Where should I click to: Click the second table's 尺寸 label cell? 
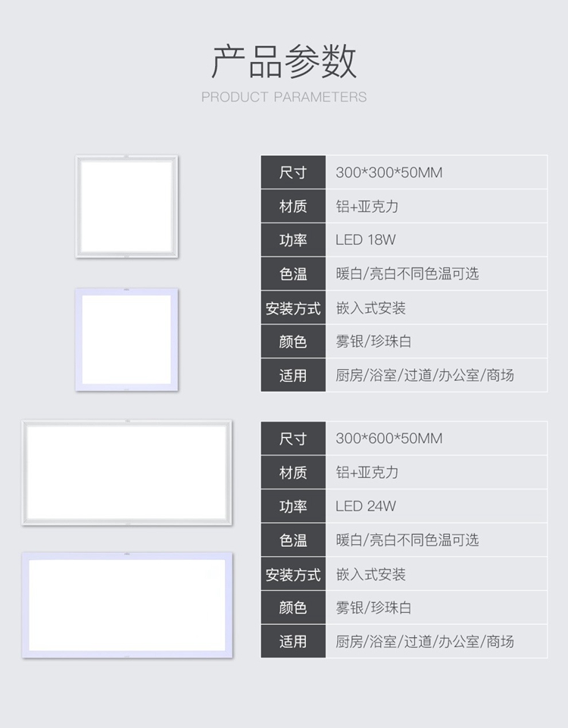click(293, 439)
